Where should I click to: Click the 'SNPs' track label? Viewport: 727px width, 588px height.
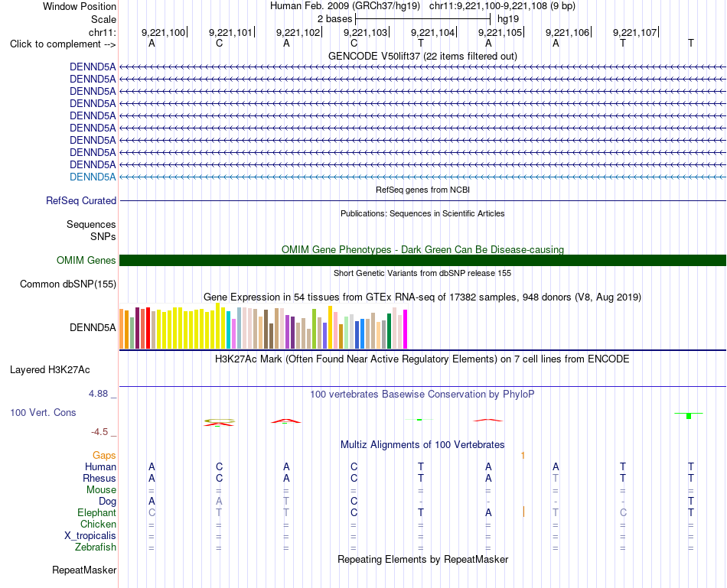pos(103,236)
